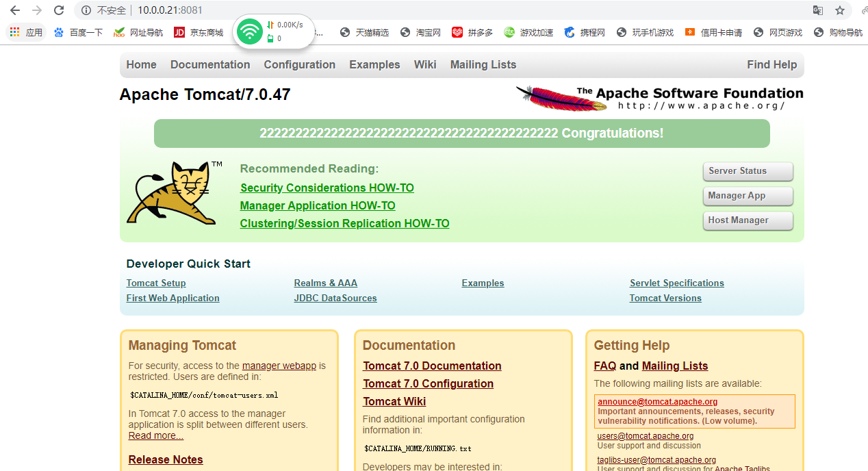Click the users@tomcat.apache.org link
The image size is (868, 471).
646,435
